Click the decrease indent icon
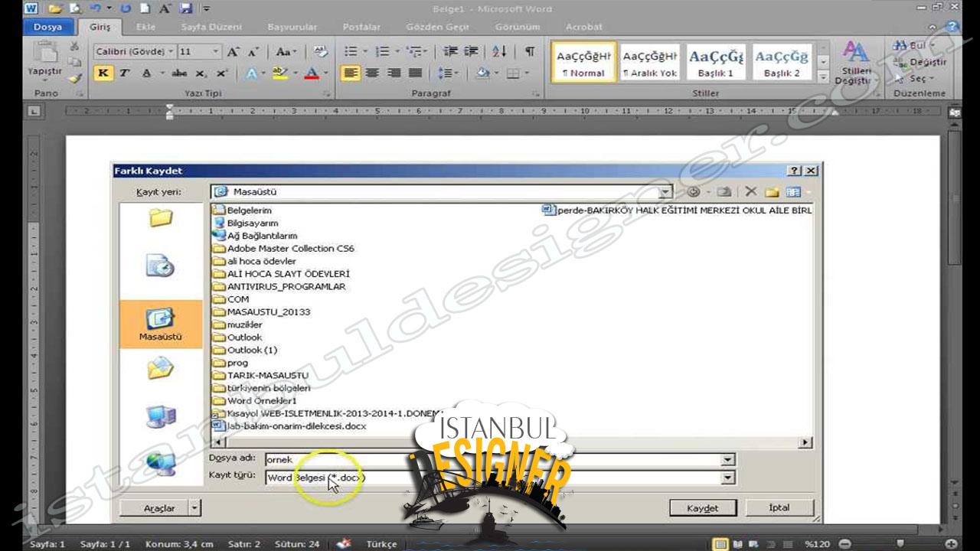This screenshot has height=551, width=980. pyautogui.click(x=451, y=52)
